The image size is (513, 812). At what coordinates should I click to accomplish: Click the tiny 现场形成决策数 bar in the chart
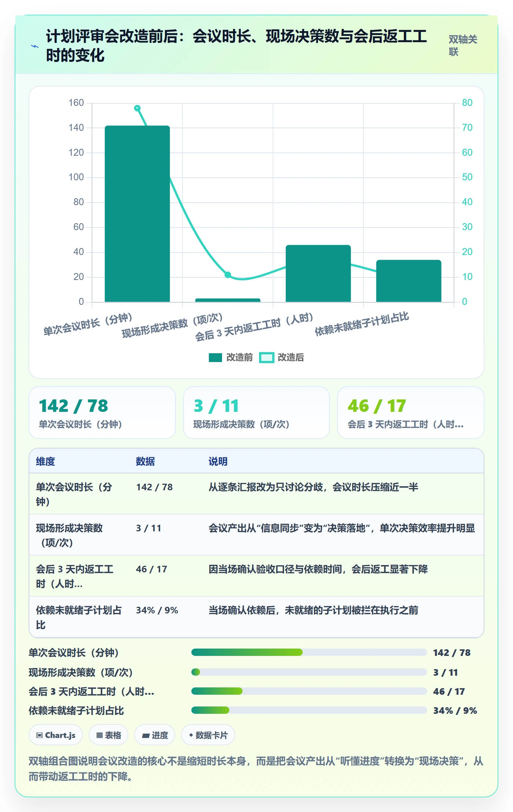pos(228,300)
